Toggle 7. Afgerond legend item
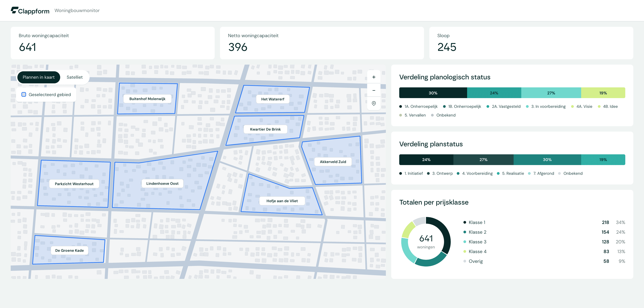The height and width of the screenshot is (308, 644). [541, 173]
